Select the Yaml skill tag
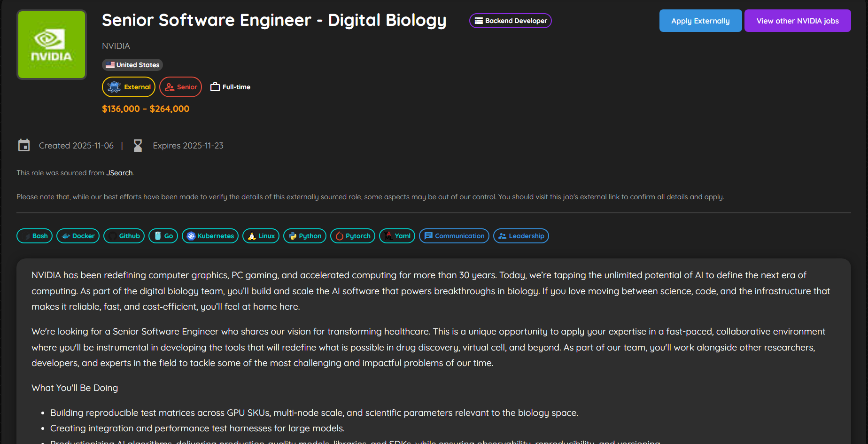The image size is (868, 444). tap(397, 236)
